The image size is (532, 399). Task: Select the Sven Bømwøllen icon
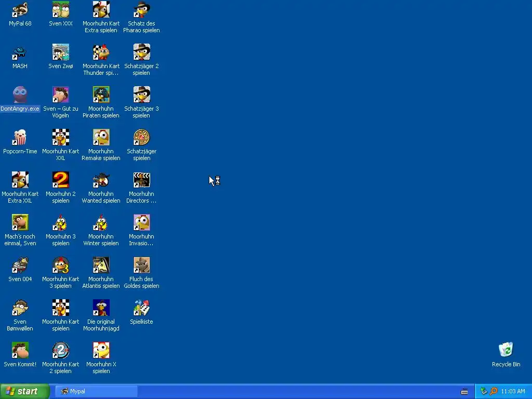tap(20, 308)
